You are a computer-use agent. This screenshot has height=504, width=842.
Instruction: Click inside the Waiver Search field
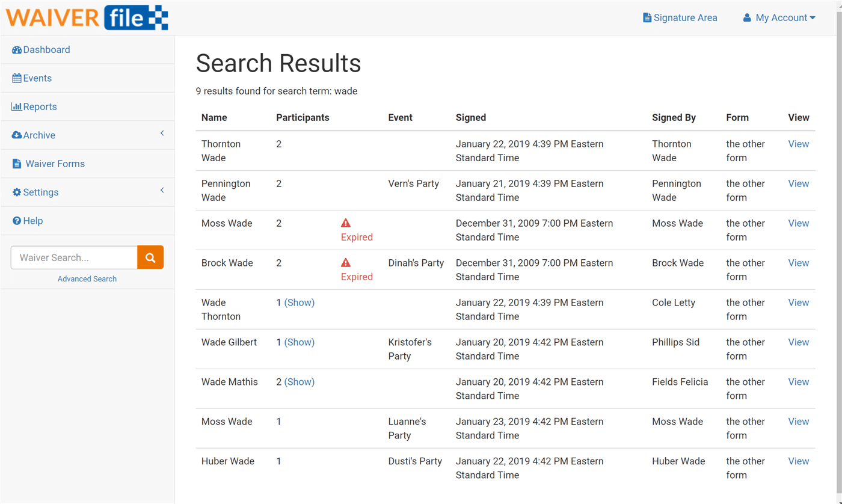72,257
